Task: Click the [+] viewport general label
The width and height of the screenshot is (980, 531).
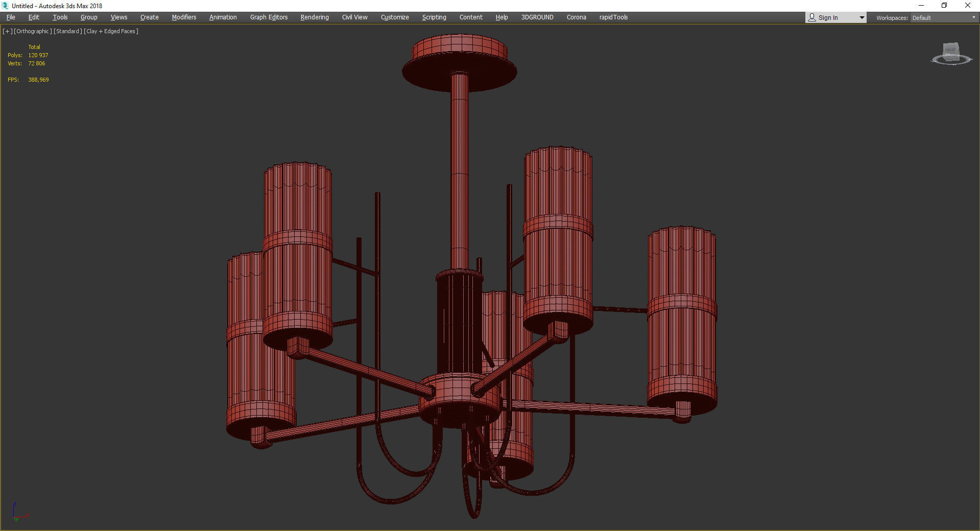Action: tap(7, 31)
